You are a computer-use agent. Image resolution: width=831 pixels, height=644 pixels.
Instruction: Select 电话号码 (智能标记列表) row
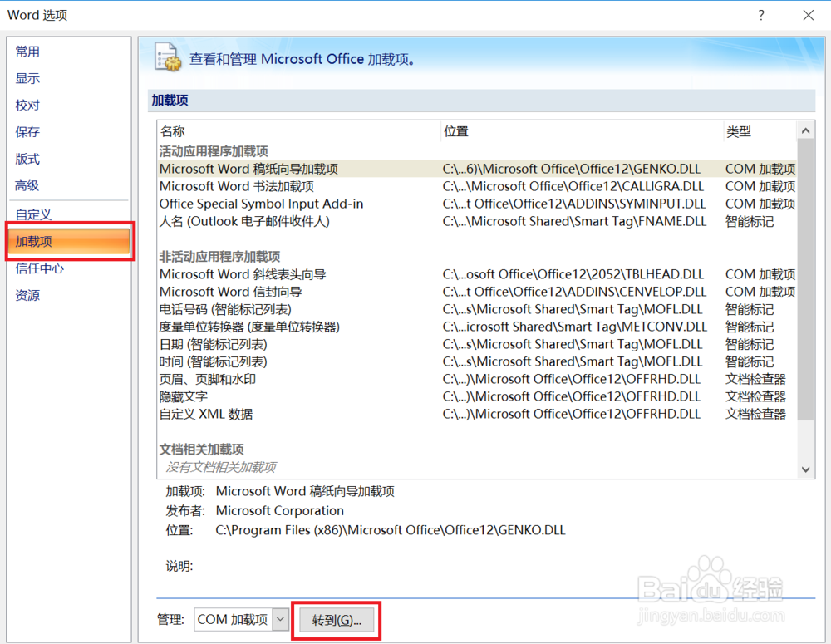(477, 309)
